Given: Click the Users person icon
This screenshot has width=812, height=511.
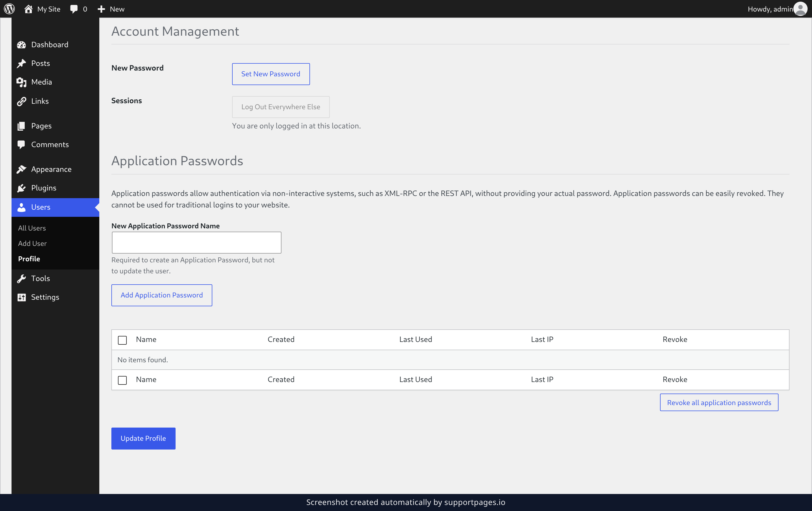Looking at the screenshot, I should click(22, 207).
